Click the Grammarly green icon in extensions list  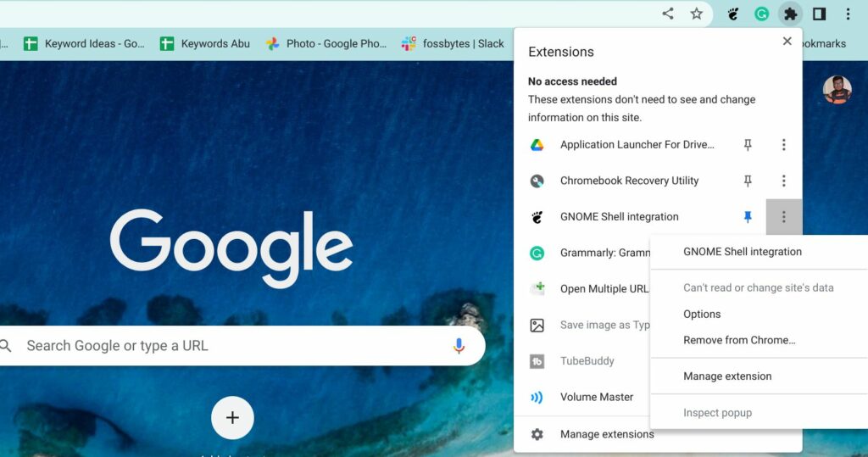pos(537,254)
